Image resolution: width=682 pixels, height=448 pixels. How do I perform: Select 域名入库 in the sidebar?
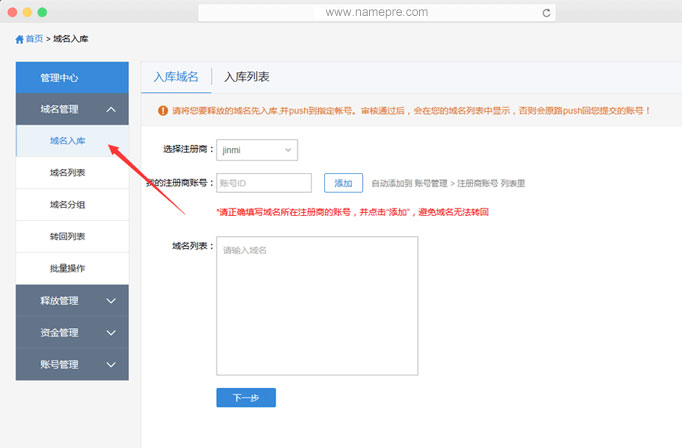pos(68,141)
